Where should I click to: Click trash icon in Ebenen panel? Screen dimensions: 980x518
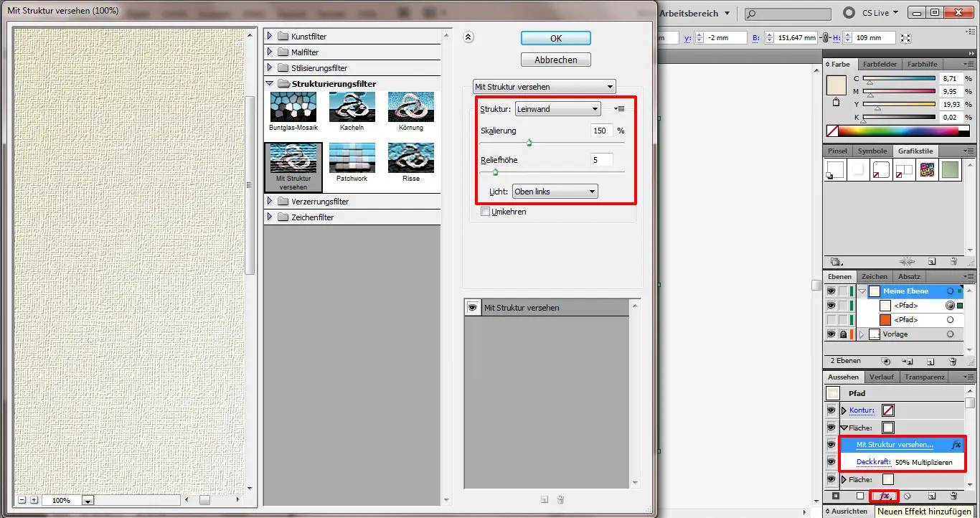(x=953, y=362)
